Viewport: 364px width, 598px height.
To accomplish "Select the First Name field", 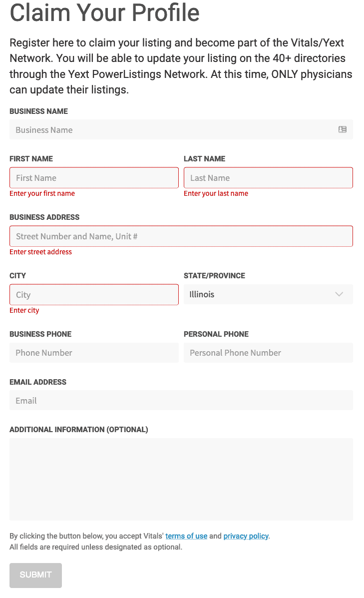I will [x=94, y=177].
